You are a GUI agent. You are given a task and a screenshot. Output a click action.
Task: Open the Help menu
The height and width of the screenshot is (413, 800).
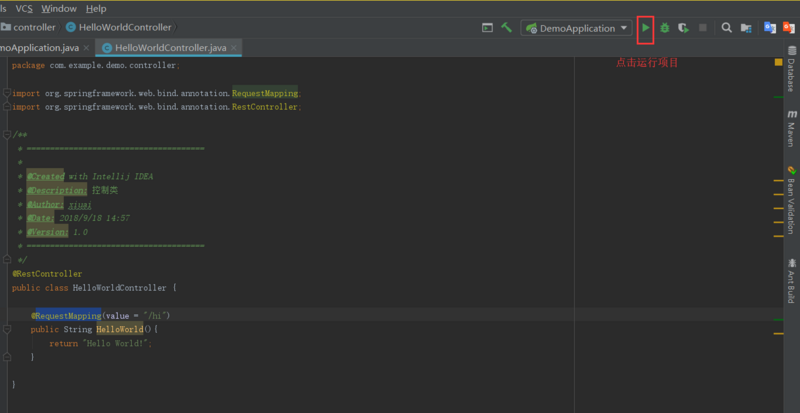click(x=96, y=8)
